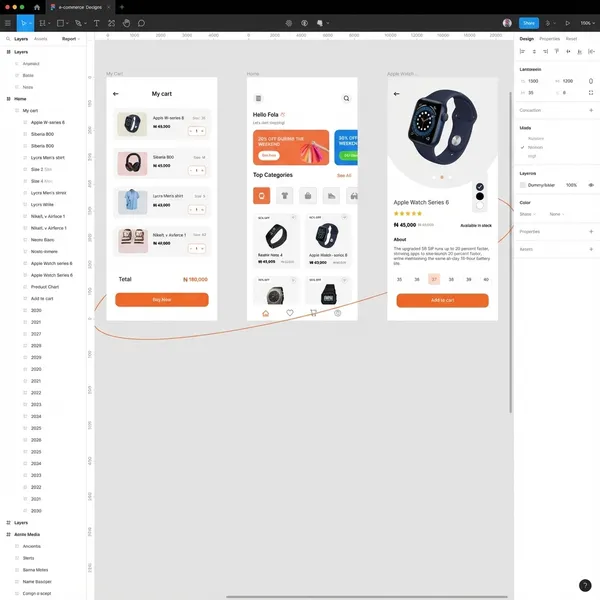Align selection bottom

click(x=579, y=51)
